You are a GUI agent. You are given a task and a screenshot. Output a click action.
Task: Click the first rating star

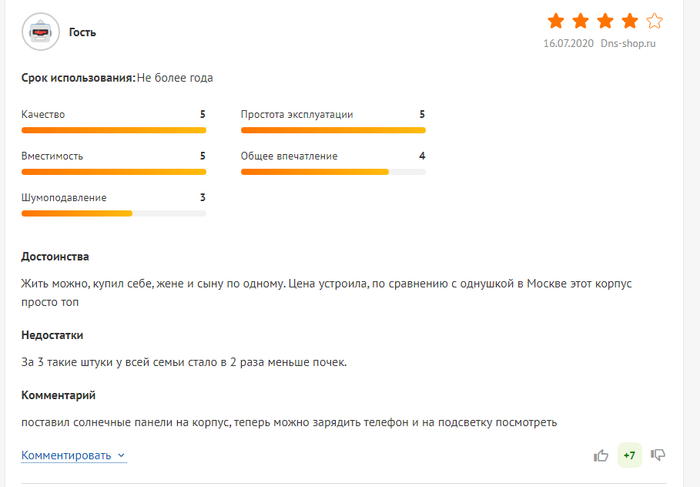(x=556, y=21)
